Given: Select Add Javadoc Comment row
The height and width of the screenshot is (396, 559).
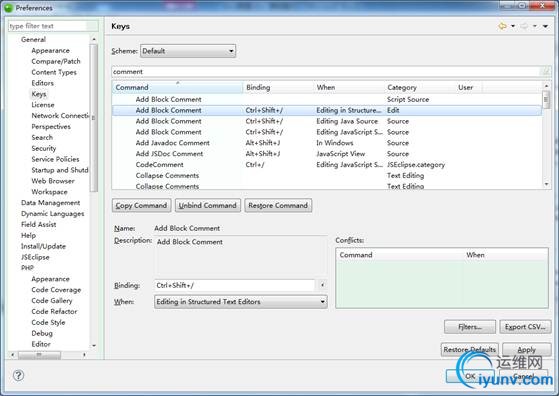Looking at the screenshot, I should (x=327, y=143).
